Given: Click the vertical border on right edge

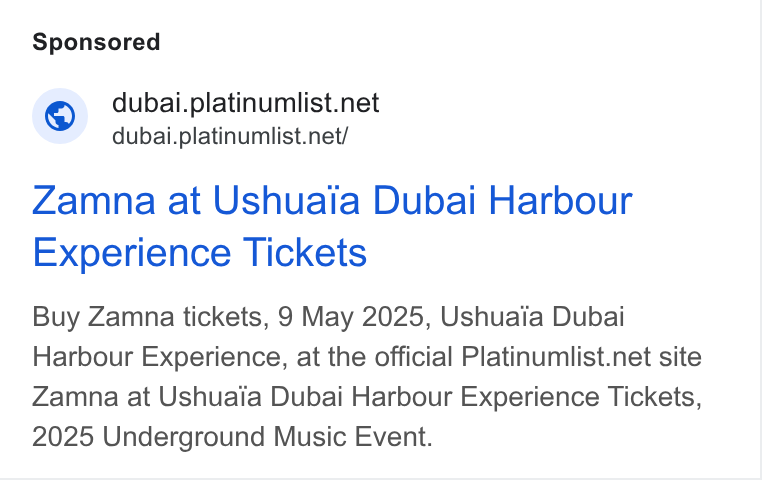Looking at the screenshot, I should [x=758, y=240].
